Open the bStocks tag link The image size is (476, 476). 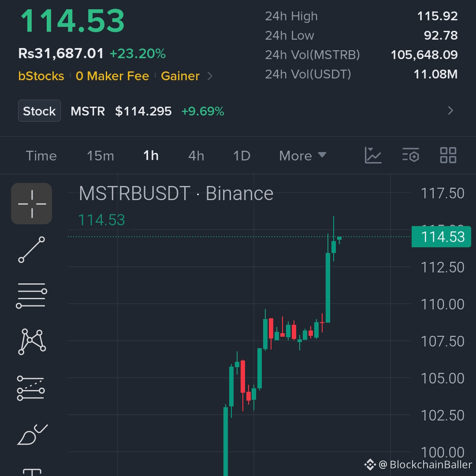click(x=41, y=76)
